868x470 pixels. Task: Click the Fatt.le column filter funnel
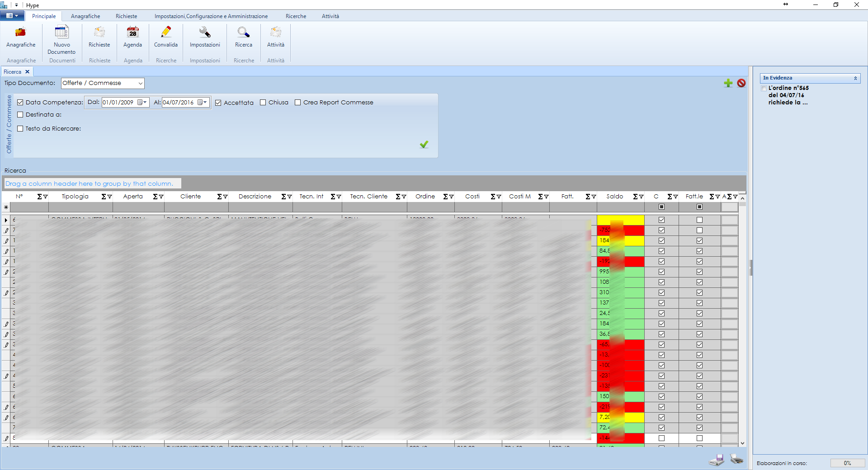tap(717, 197)
